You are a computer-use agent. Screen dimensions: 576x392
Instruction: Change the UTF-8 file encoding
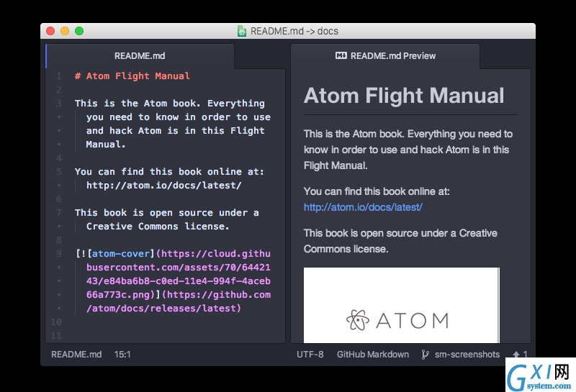point(310,355)
